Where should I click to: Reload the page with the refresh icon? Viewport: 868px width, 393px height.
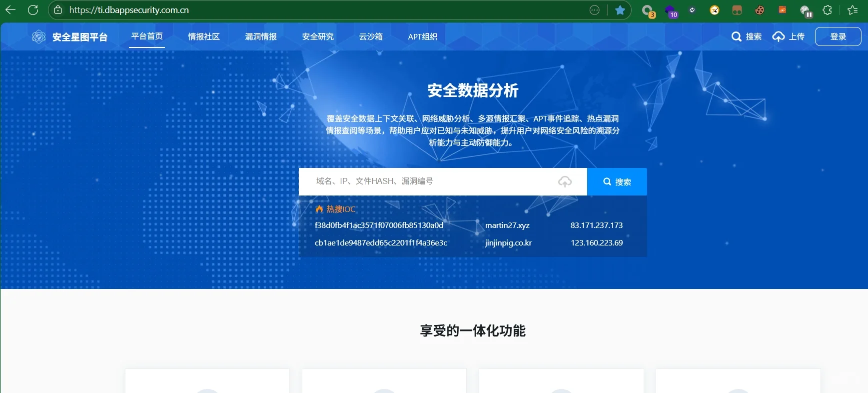(33, 10)
